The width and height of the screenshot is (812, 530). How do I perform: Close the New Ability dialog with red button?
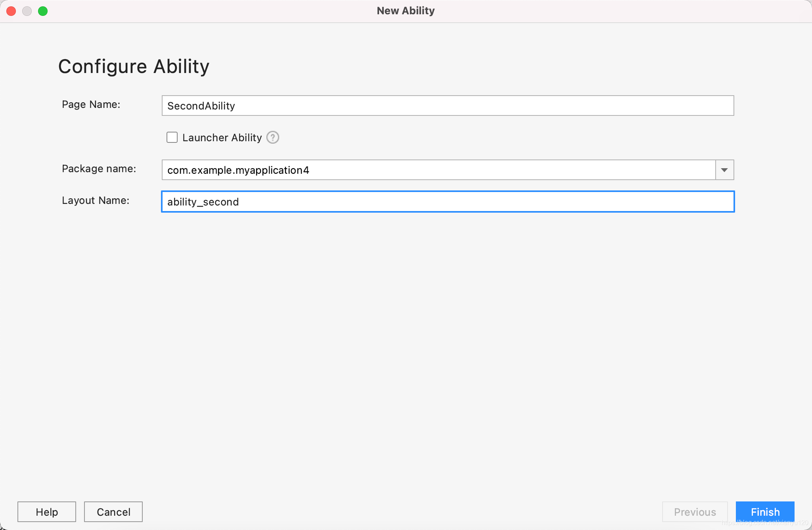11,11
